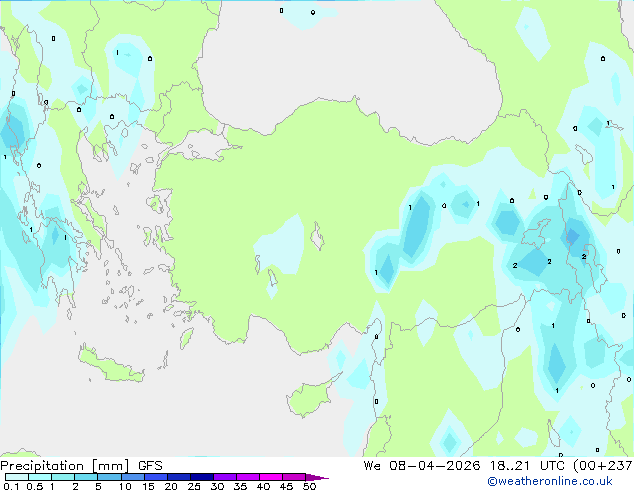Click the '50' legend scale value
The image size is (634, 490).
tap(309, 486)
